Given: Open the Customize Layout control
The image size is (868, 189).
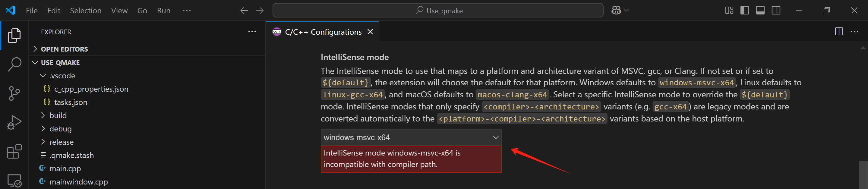Looking at the screenshot, I should (x=729, y=10).
